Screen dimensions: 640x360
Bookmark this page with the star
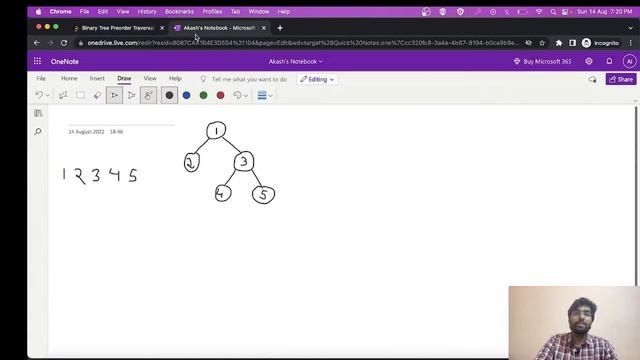(x=542, y=43)
